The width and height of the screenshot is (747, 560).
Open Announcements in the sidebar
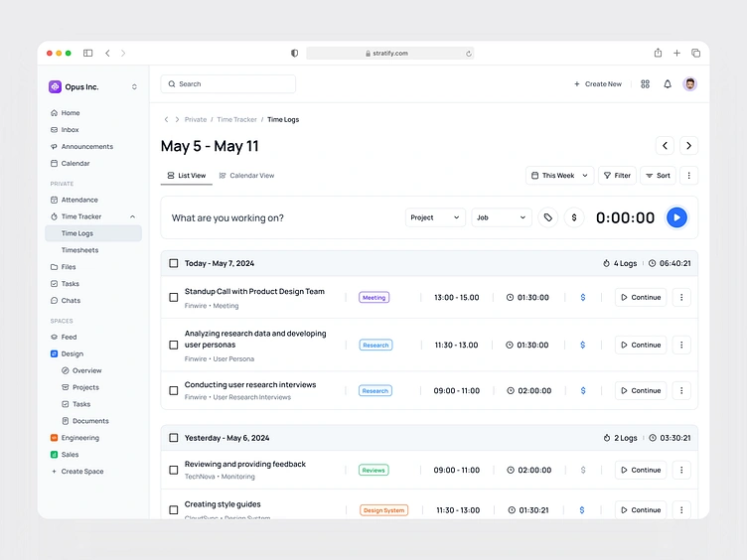coord(86,147)
